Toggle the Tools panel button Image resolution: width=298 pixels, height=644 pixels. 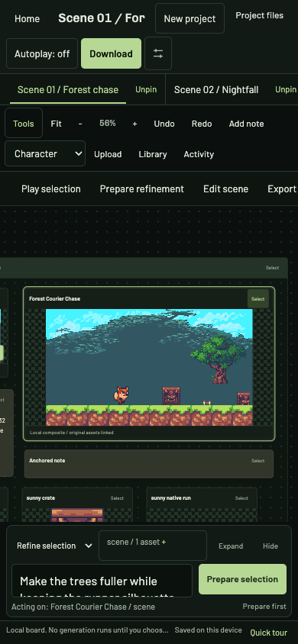(x=24, y=123)
